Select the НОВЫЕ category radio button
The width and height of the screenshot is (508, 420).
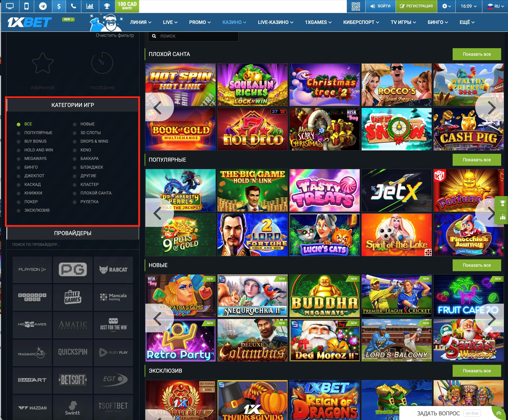(x=75, y=124)
